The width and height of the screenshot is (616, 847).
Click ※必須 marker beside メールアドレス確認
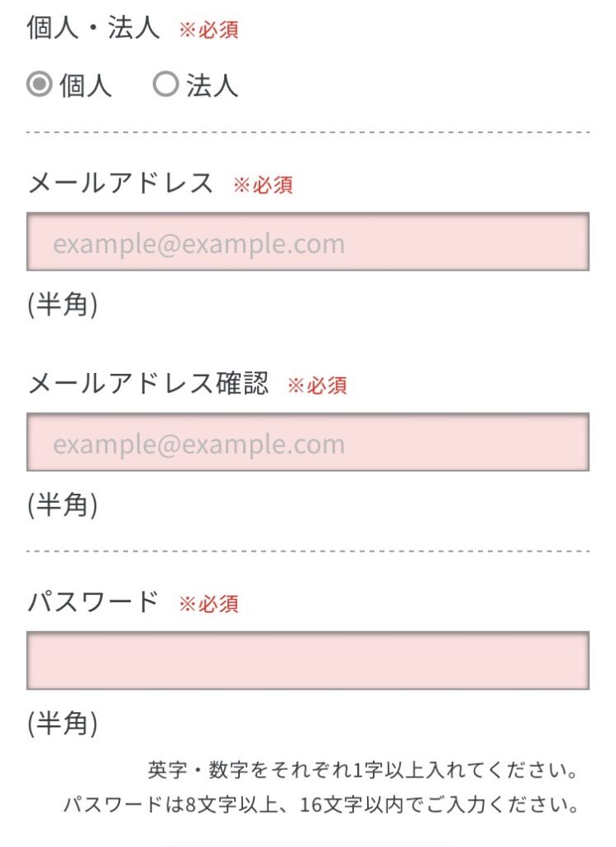[x=318, y=385]
